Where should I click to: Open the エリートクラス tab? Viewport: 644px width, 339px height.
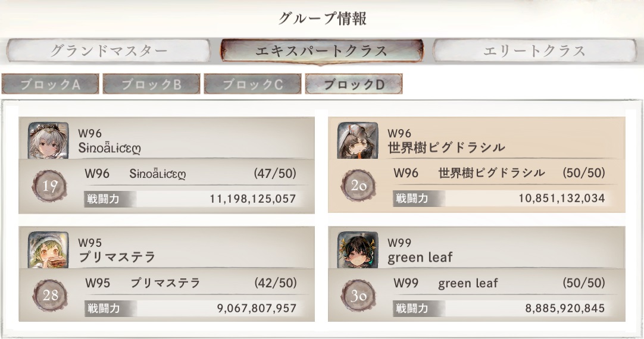tap(534, 51)
